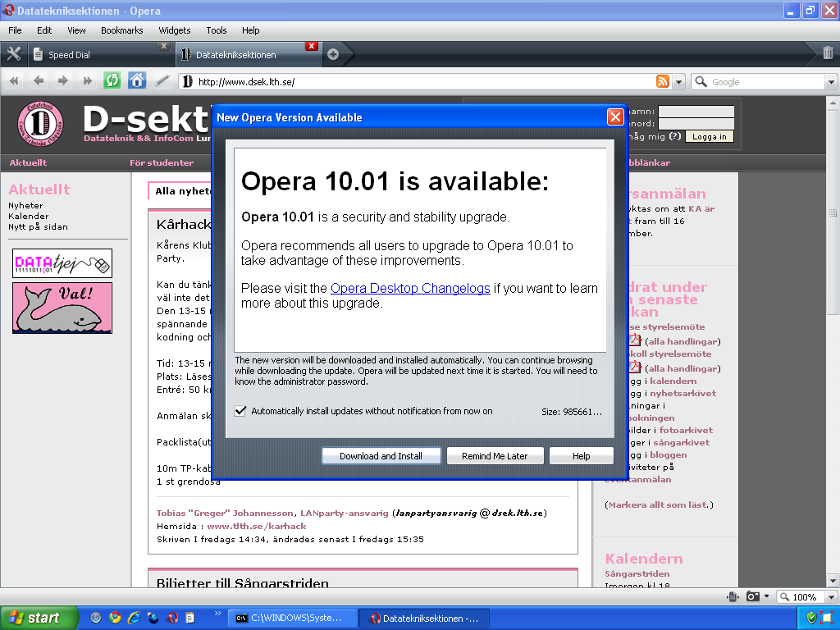Open the closed tabs trash can icon
Viewport: 840px width, 630px height.
[828, 52]
